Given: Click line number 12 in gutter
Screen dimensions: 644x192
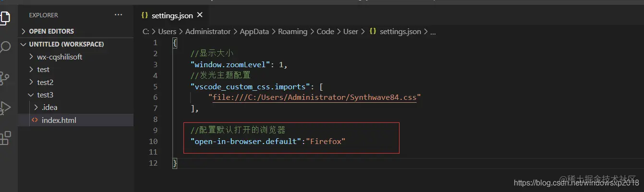Looking at the screenshot, I should coord(153,164).
